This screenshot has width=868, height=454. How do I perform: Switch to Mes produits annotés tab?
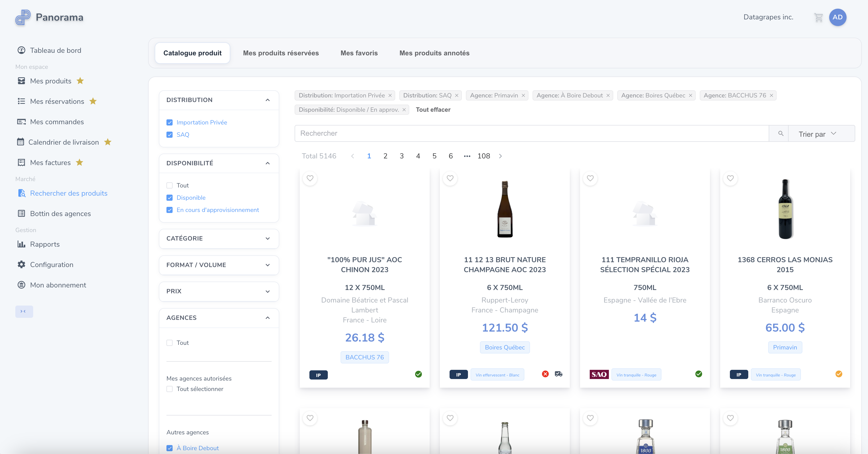(434, 53)
